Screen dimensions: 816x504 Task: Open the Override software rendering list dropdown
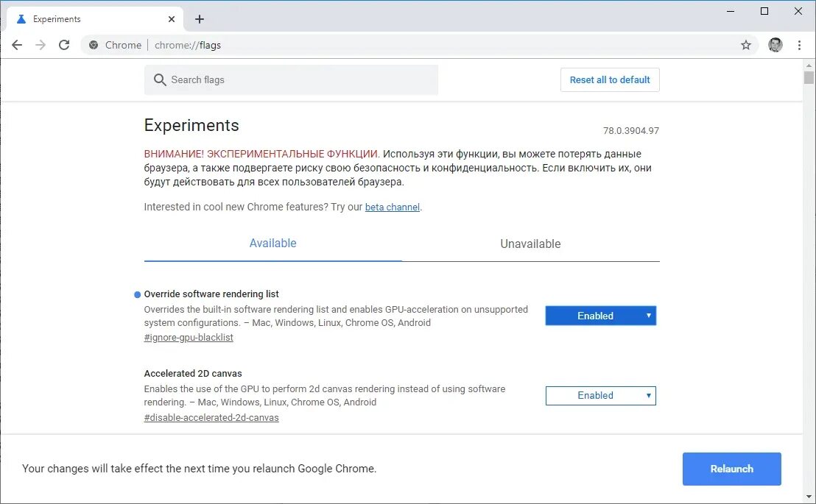click(x=600, y=316)
